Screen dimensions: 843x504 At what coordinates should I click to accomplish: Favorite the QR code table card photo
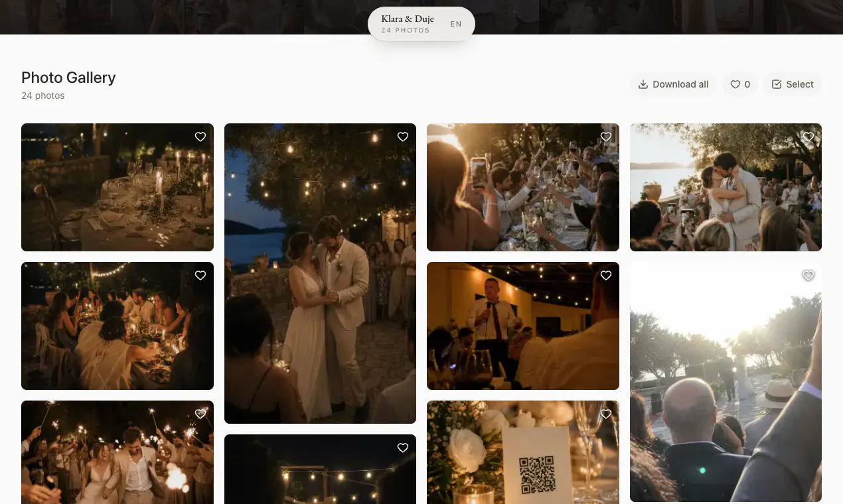[x=606, y=414]
